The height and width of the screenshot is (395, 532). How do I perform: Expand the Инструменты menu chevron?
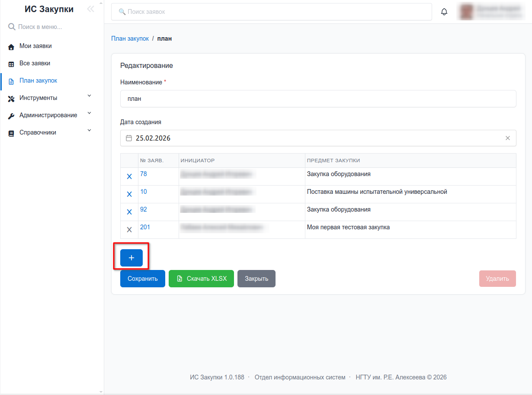pos(90,96)
